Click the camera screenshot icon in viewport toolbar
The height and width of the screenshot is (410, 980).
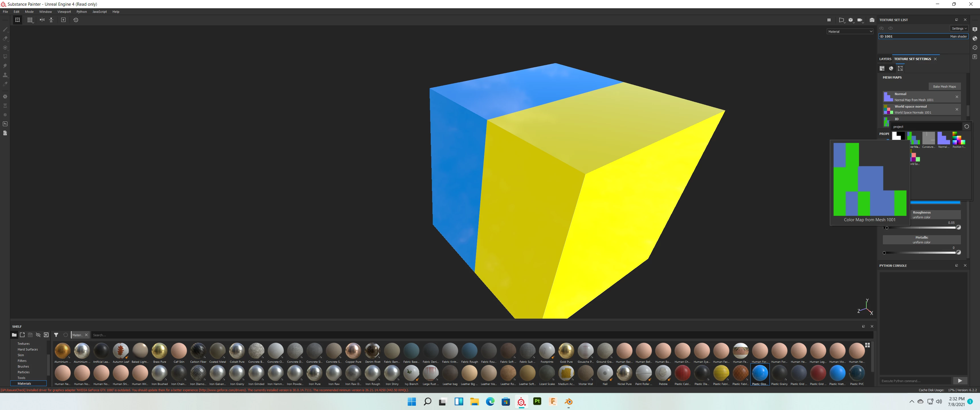tap(872, 20)
